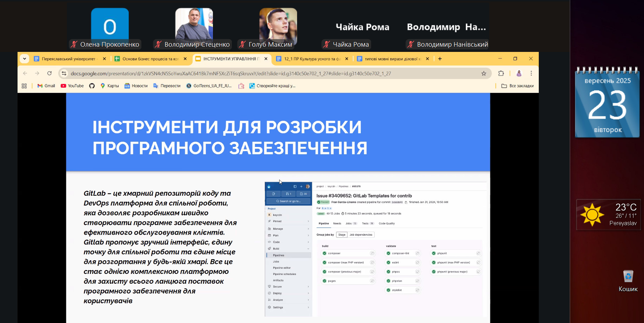This screenshot has width=644, height=323.
Task: Open the YouTube bookmark
Action: tap(72, 86)
